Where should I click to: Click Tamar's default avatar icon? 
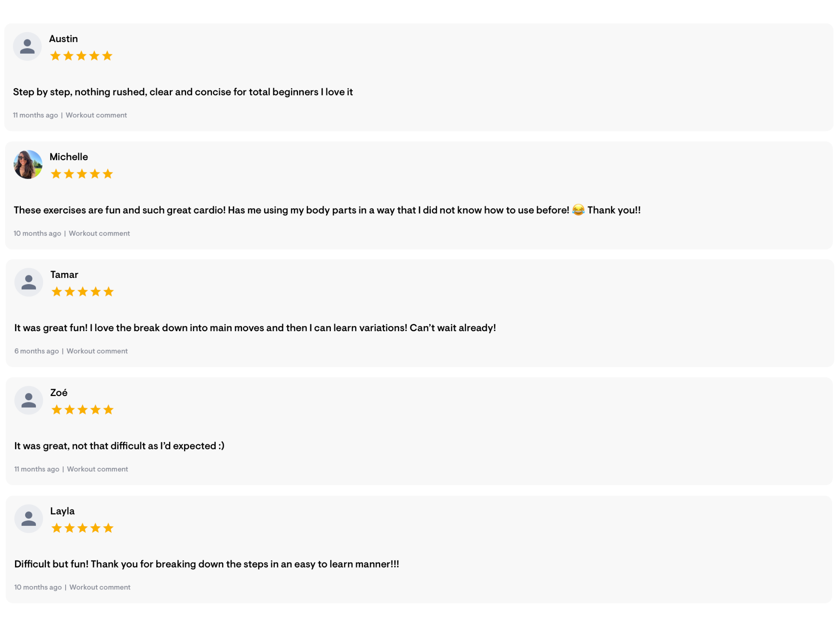(29, 282)
